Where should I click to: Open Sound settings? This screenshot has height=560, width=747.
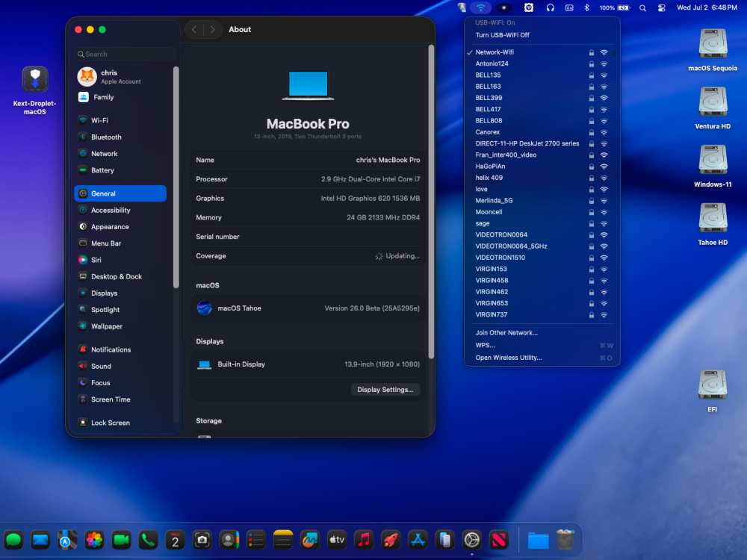click(x=120, y=366)
